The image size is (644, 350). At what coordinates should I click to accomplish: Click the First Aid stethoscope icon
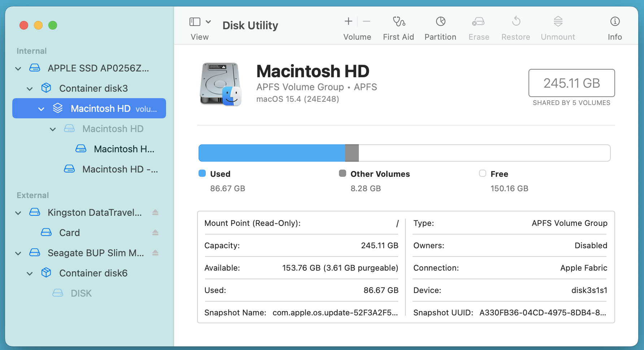point(399,22)
